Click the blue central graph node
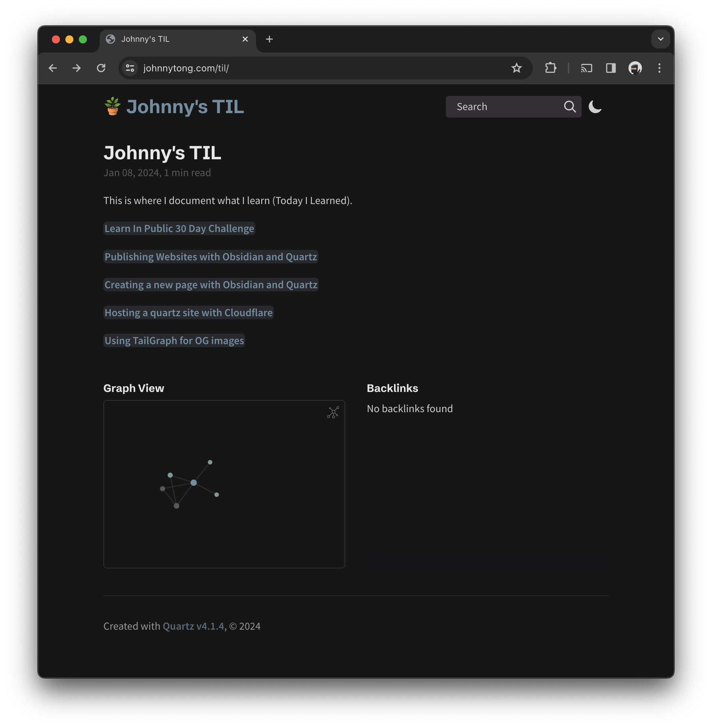 (194, 483)
